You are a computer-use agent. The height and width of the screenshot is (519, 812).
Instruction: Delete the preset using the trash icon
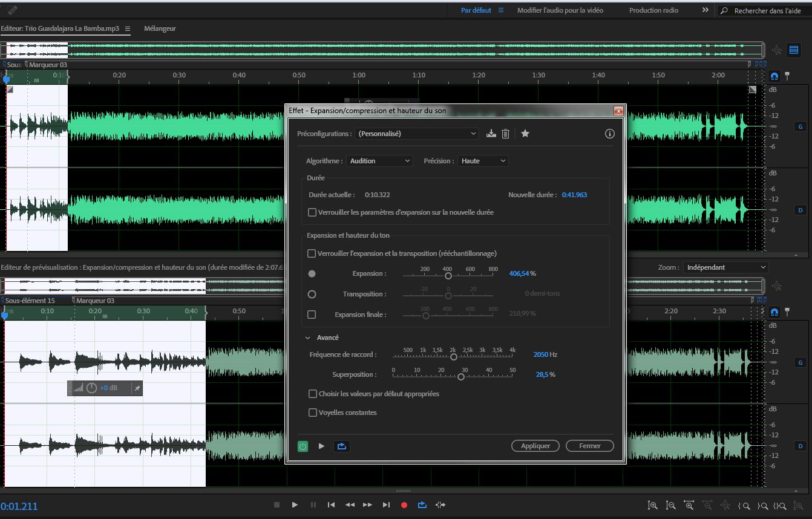506,134
